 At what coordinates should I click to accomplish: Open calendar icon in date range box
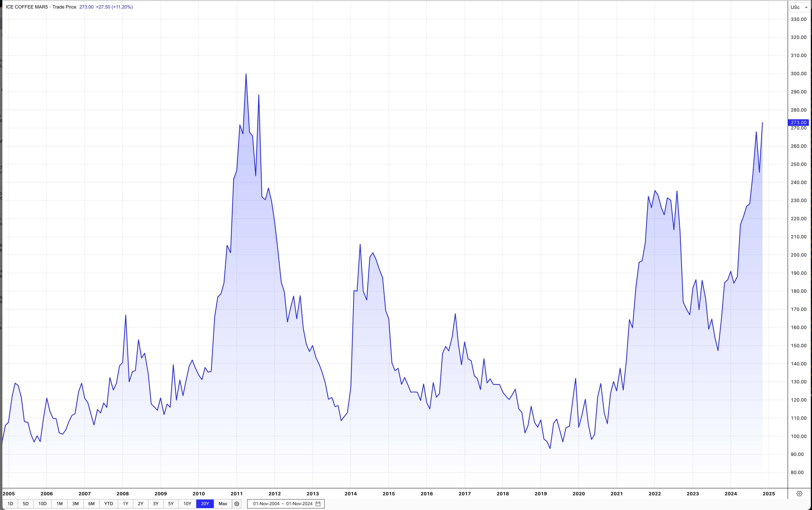click(x=318, y=504)
